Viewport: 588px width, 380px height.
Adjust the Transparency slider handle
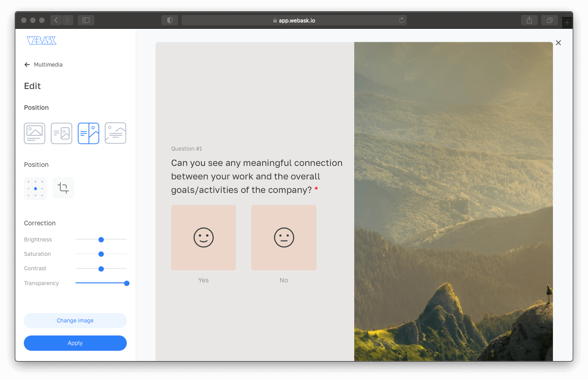tap(127, 283)
